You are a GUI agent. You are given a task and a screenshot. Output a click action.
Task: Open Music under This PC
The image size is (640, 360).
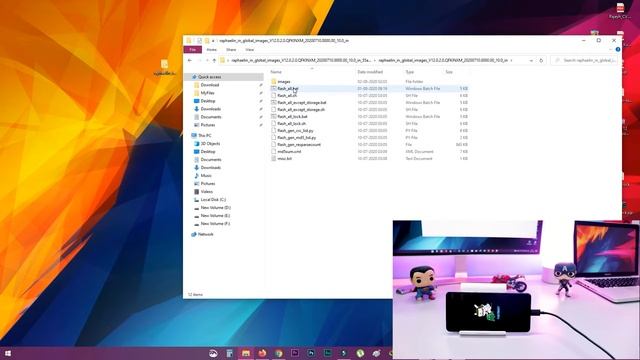click(206, 176)
